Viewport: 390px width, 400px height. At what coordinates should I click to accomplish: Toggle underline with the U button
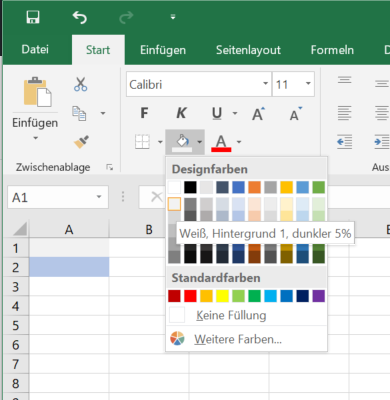[x=217, y=113]
